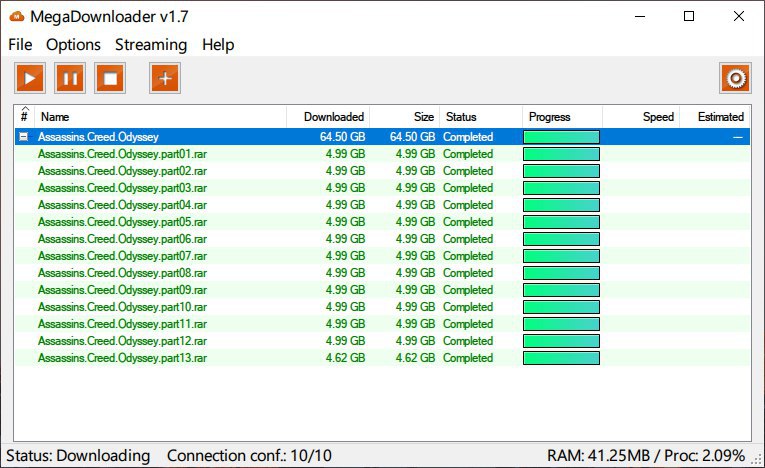Select Assassins.Creed.Odyssey.part01.rar row
The width and height of the screenshot is (765, 468).
point(122,154)
